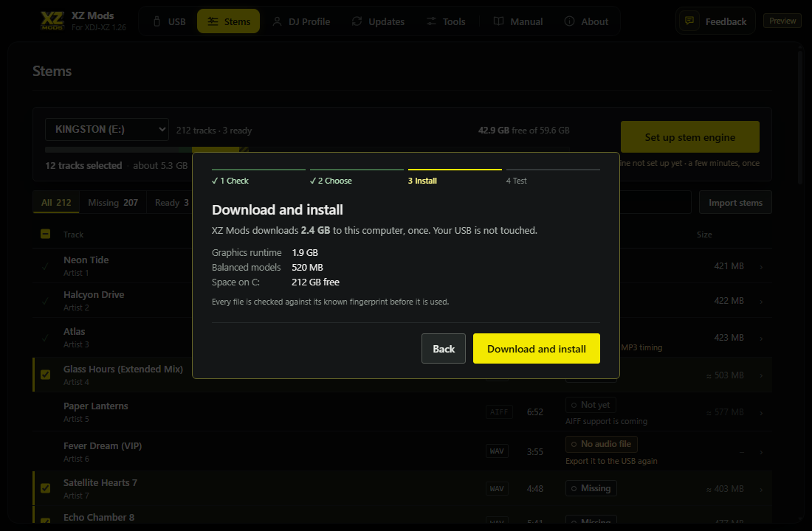The height and width of the screenshot is (531, 812).
Task: Click the Tools sliders icon
Action: [431, 21]
